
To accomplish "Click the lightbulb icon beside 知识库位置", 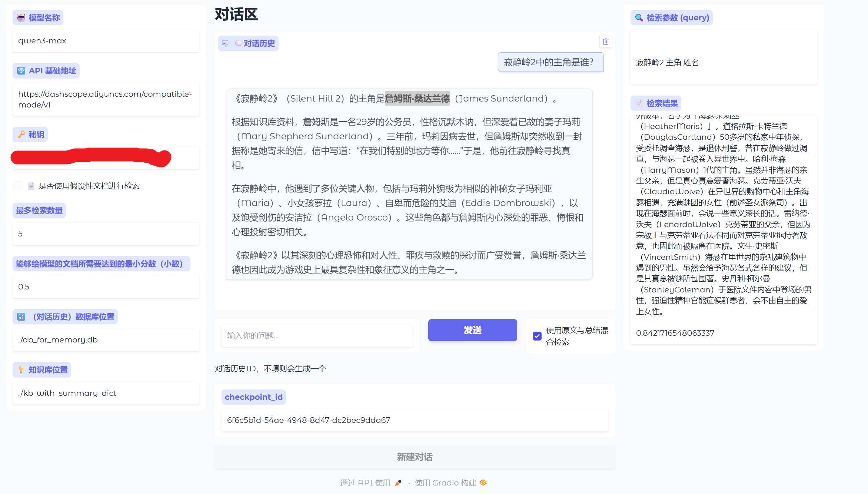I will coord(21,369).
